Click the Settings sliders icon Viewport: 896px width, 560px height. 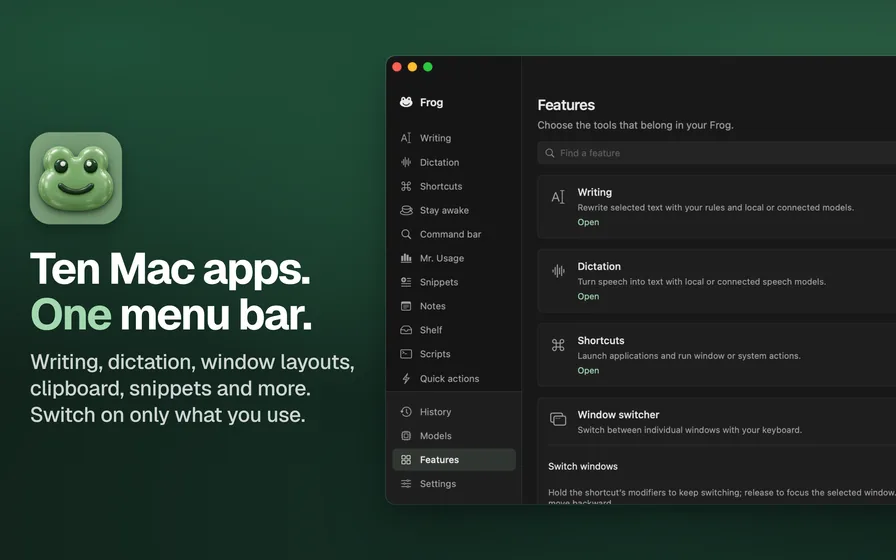coord(406,483)
